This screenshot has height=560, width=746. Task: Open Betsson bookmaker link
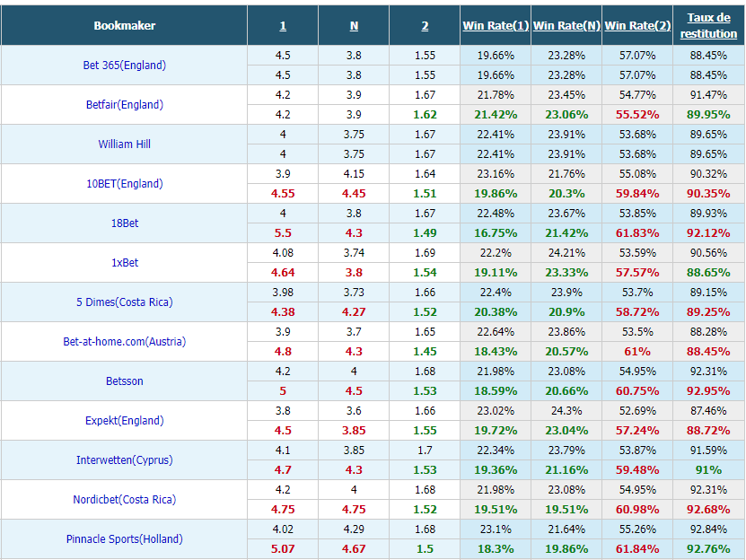124,381
